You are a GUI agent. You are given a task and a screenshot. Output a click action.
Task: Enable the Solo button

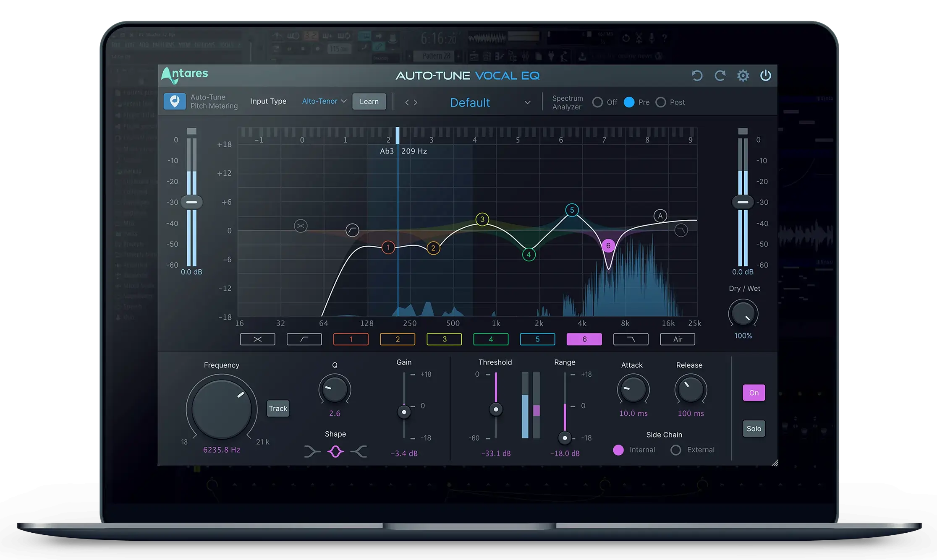click(754, 429)
